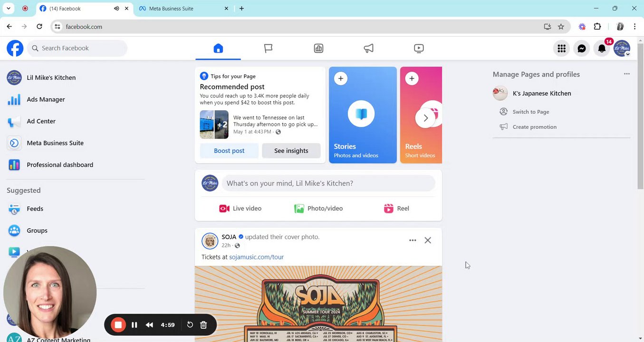Reload the page
This screenshot has height=342, width=644.
[x=39, y=27]
